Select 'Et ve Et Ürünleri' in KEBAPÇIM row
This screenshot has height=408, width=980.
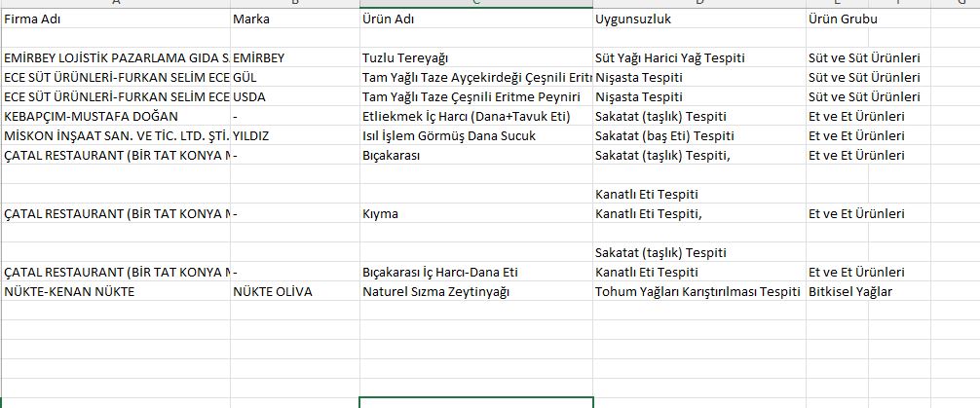[x=856, y=116]
